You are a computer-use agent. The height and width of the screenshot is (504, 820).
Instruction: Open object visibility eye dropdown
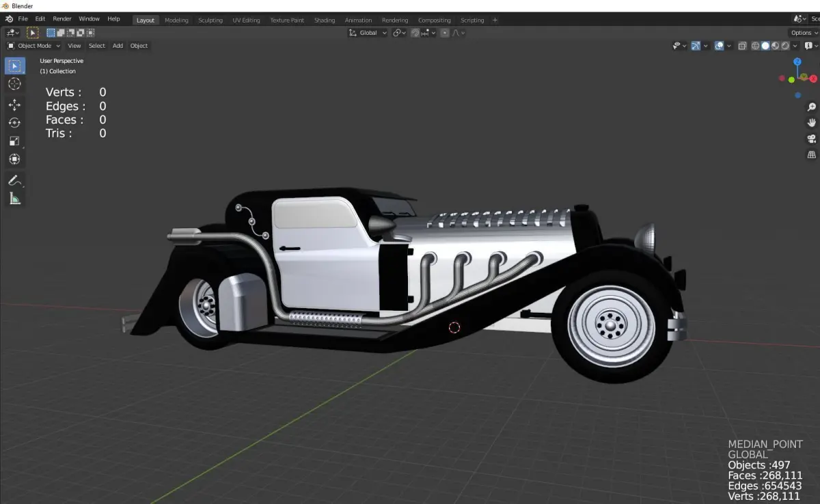[680, 46]
